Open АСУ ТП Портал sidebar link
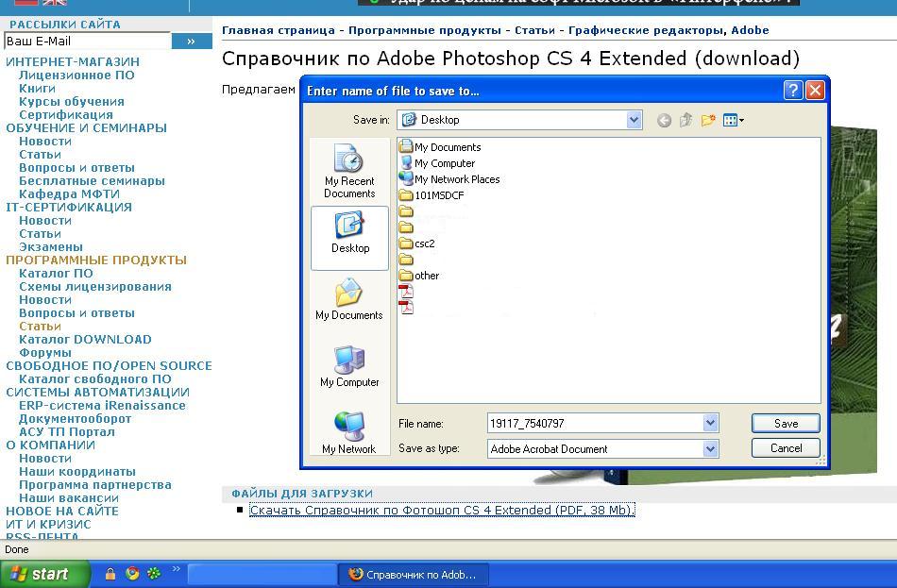The image size is (897, 588). click(x=67, y=432)
